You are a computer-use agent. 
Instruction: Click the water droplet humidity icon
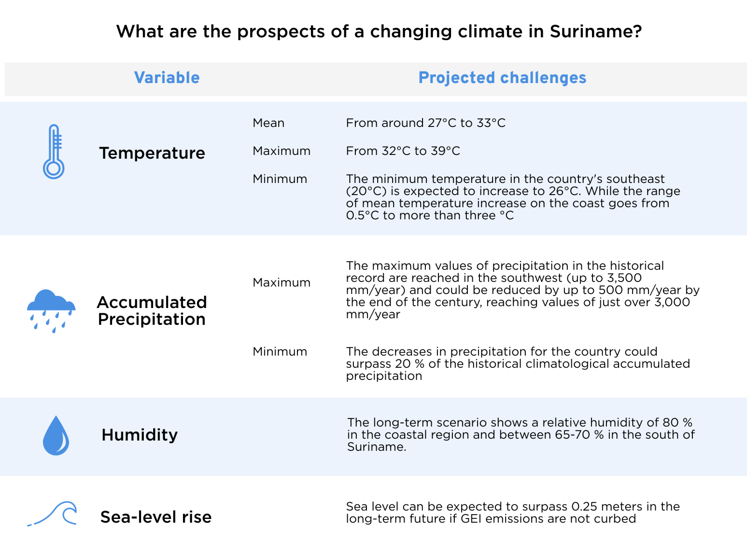coord(56,436)
